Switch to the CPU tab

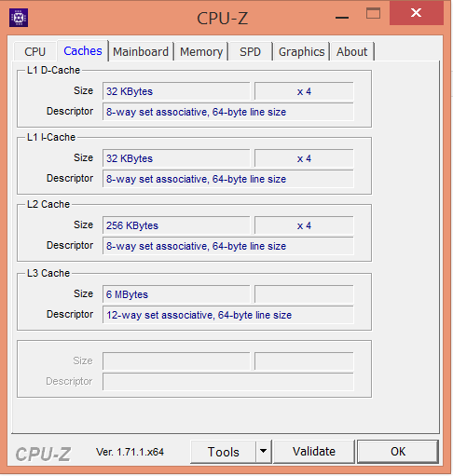[35, 51]
